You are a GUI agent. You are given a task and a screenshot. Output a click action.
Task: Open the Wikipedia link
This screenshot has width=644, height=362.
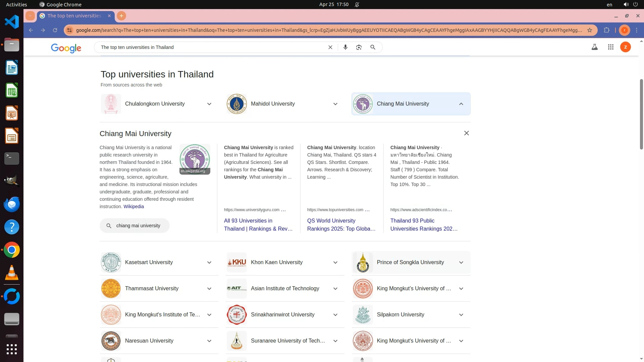133,206
